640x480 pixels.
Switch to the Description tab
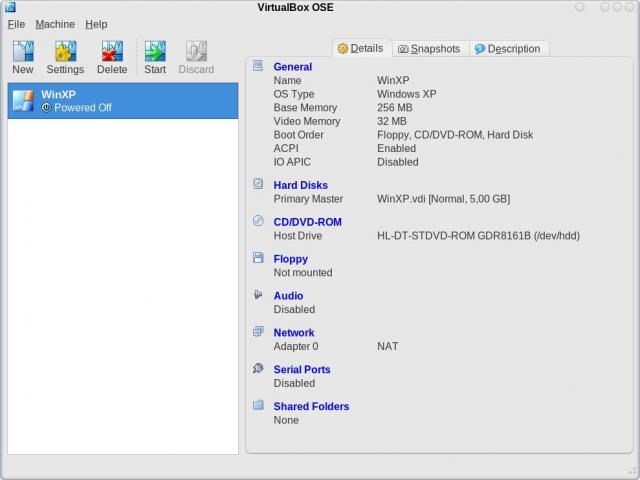509,49
